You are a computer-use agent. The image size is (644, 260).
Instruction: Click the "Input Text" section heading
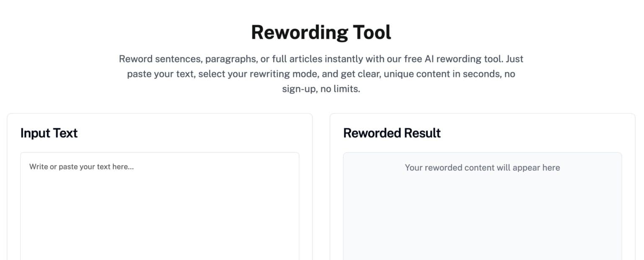pos(49,133)
